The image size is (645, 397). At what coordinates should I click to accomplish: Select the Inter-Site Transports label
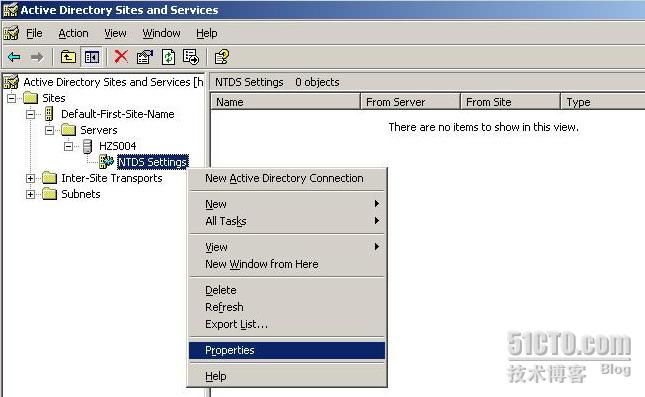[112, 178]
